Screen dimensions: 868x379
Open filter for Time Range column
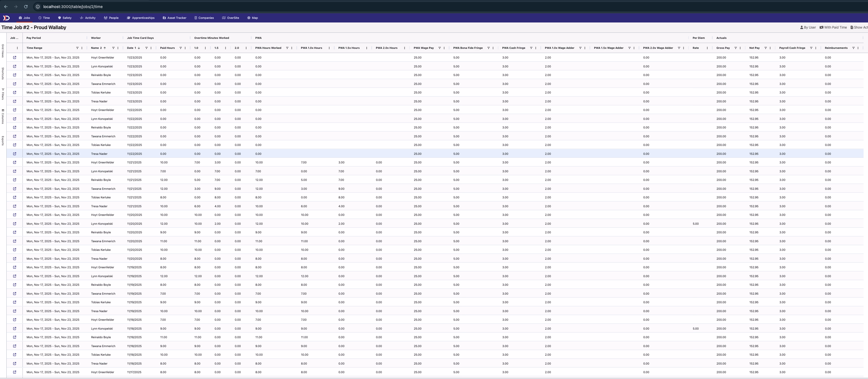tap(77, 48)
